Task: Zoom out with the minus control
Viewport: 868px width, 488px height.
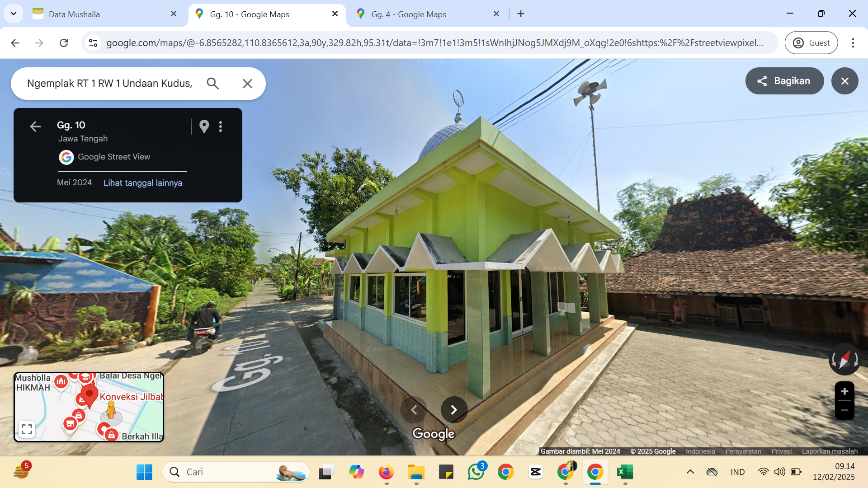Action: click(844, 410)
